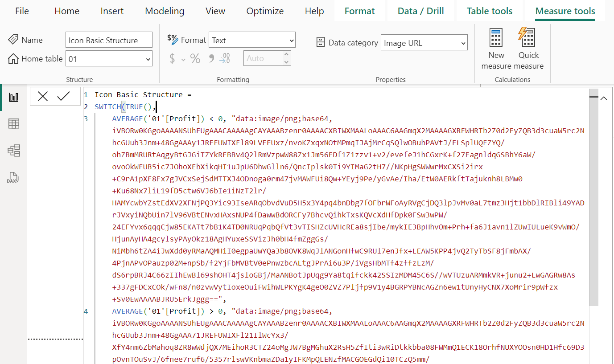This screenshot has width=614, height=364.
Task: Open the File menu
Action: coord(22,11)
